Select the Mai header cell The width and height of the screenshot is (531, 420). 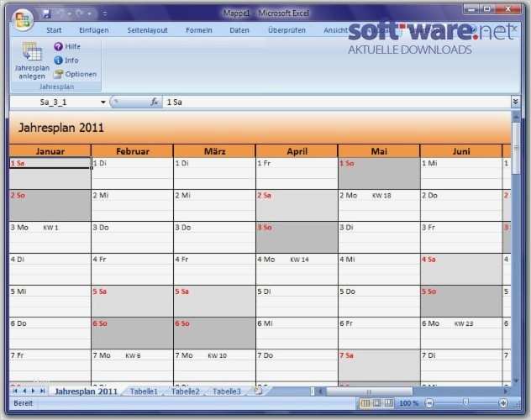[x=379, y=151]
